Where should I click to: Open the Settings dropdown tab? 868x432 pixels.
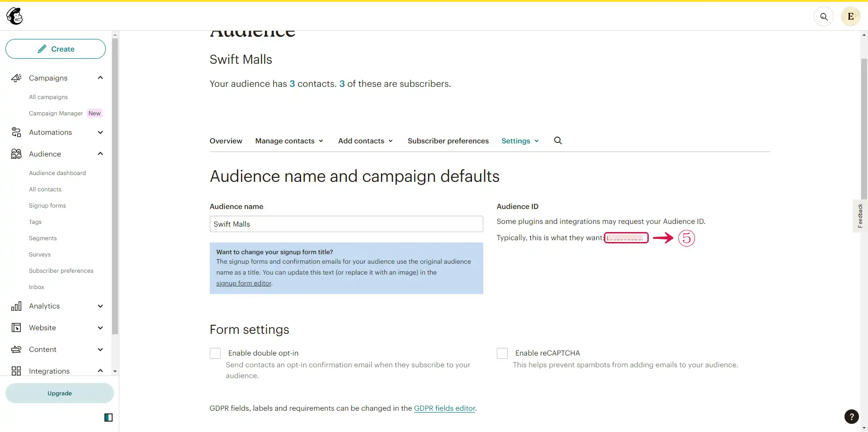tap(520, 141)
